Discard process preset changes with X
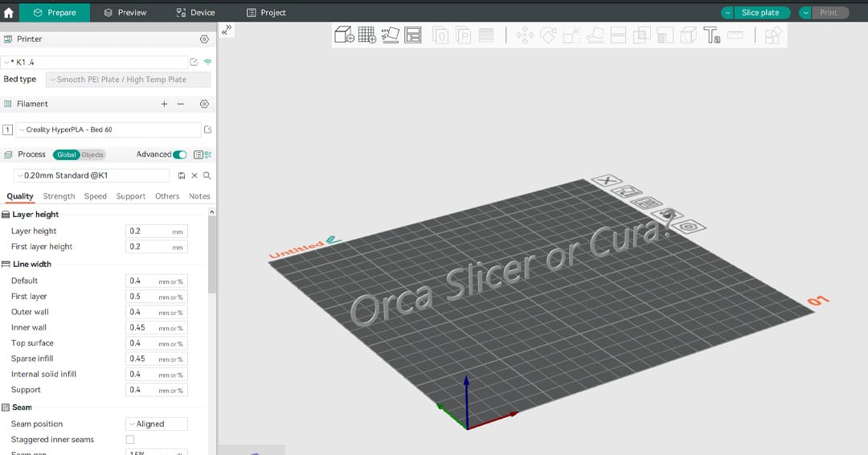Image resolution: width=868 pixels, height=455 pixels. [x=194, y=175]
